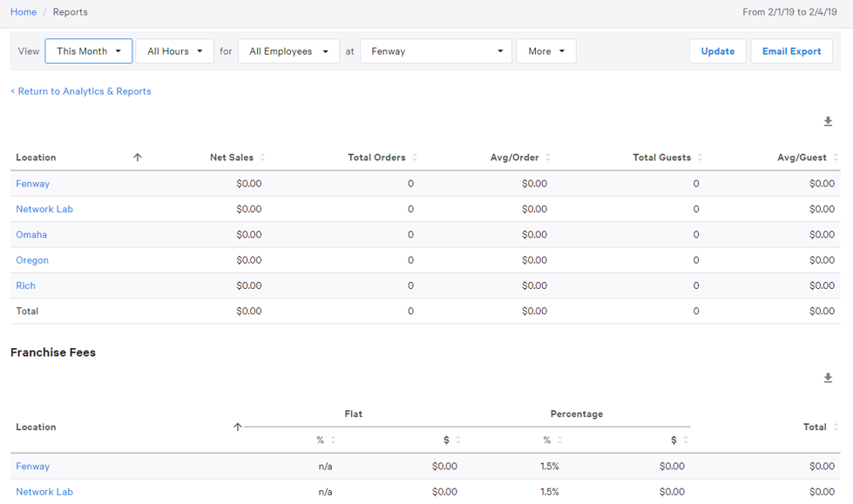
Task: Sort the table by Net Sales column
Action: coord(262,158)
